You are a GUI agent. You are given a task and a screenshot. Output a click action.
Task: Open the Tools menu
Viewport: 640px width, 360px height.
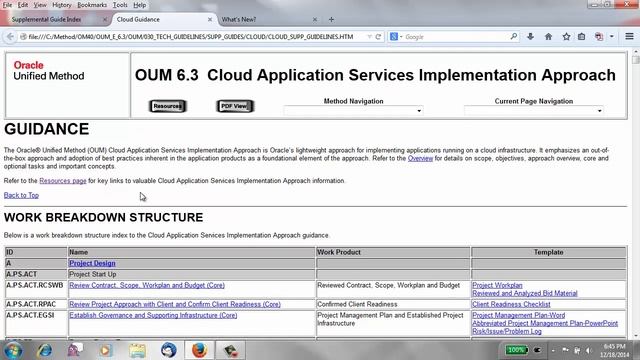click(120, 5)
